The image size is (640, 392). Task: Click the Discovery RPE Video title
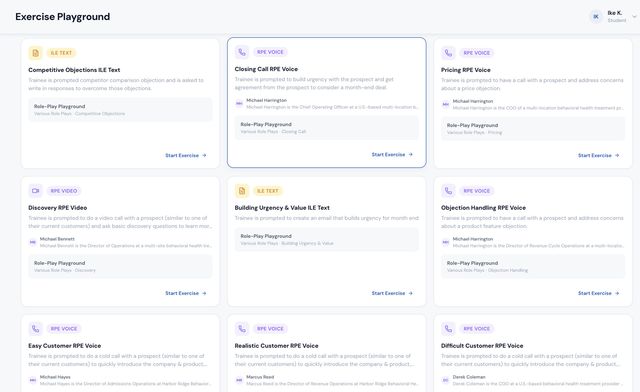click(58, 207)
